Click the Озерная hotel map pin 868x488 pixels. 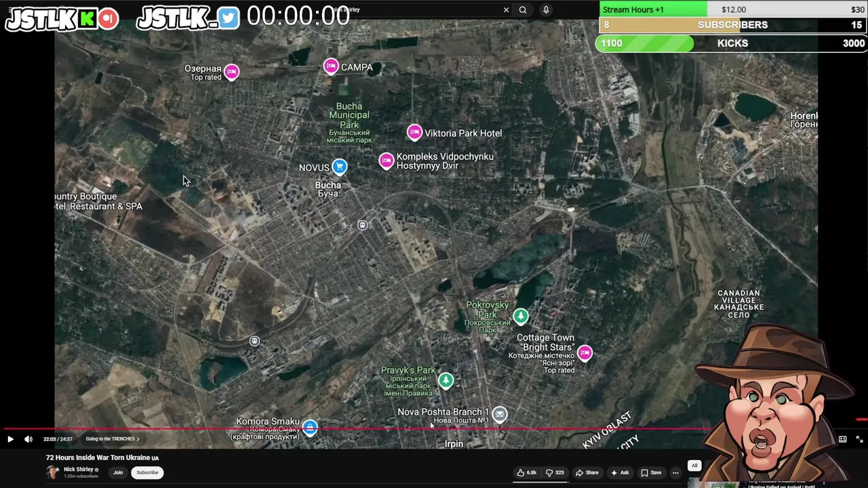[231, 72]
